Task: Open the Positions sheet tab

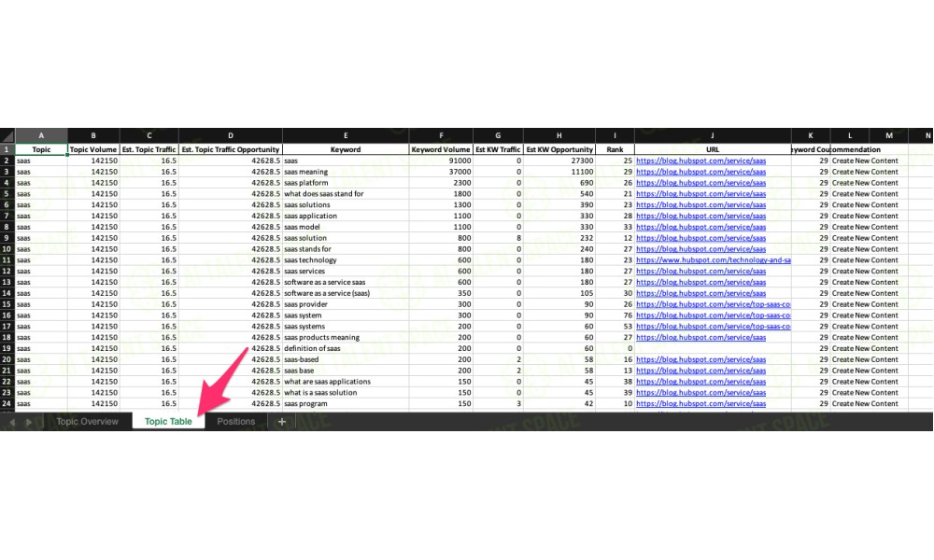Action: coord(236,421)
